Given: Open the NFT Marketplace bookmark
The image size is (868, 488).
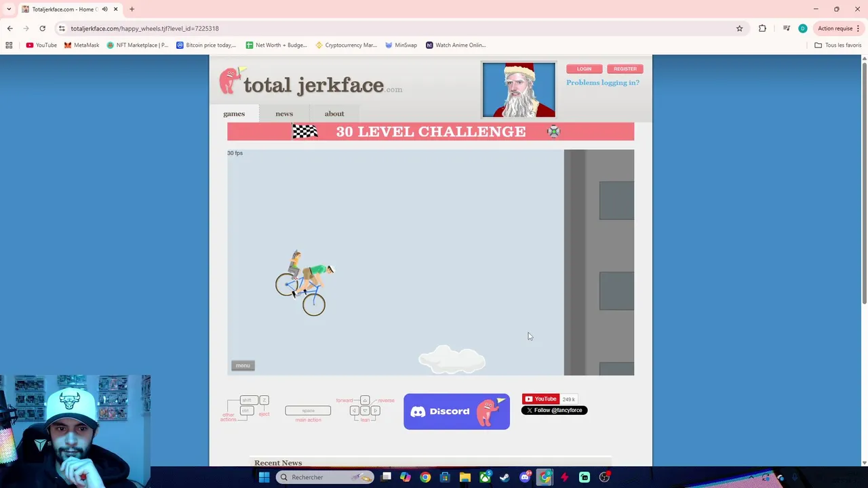Looking at the screenshot, I should (138, 45).
